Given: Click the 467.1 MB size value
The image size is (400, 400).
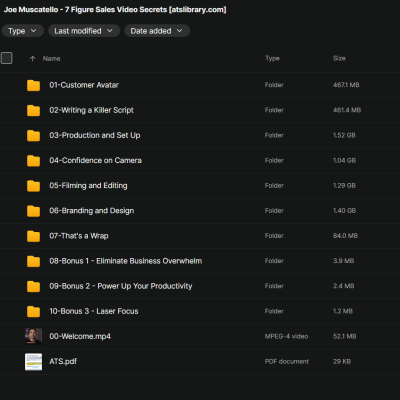Looking at the screenshot, I should (x=346, y=85).
